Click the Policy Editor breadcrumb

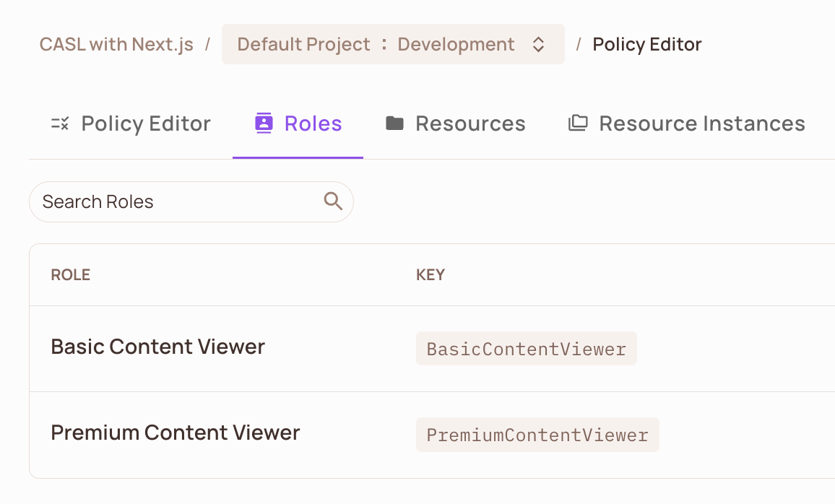(646, 44)
